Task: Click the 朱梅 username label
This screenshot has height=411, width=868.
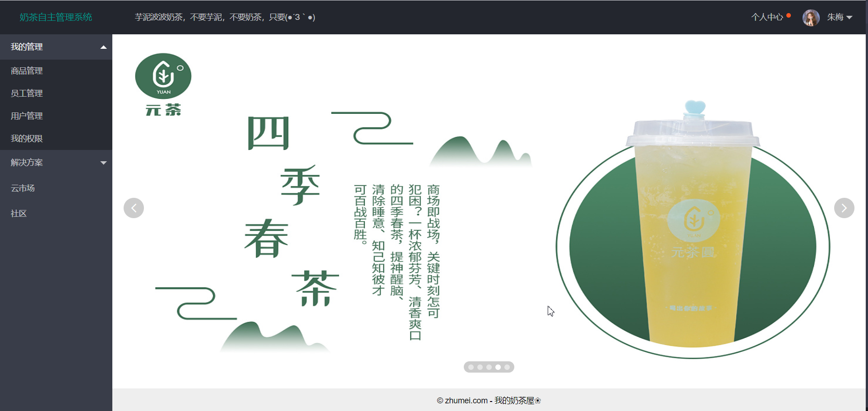Action: (835, 17)
